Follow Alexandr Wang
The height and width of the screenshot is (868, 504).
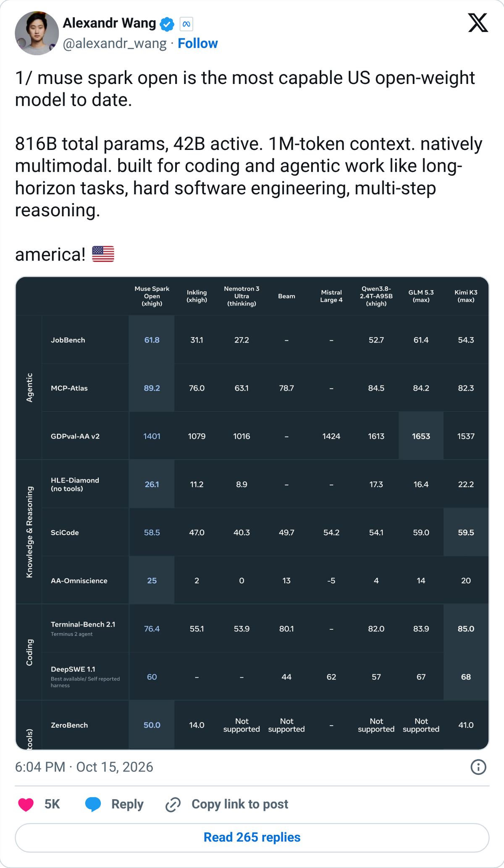197,43
